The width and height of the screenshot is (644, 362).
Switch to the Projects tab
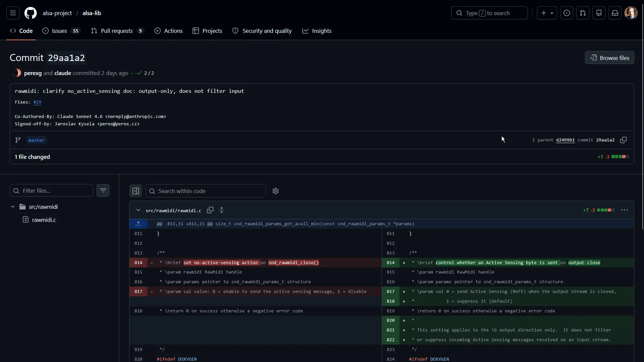(x=207, y=31)
